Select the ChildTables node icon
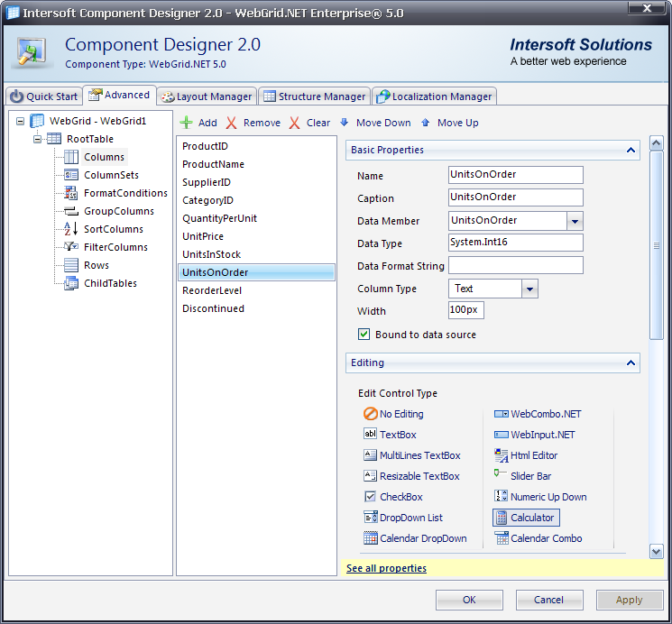This screenshot has width=672, height=624. click(x=71, y=283)
